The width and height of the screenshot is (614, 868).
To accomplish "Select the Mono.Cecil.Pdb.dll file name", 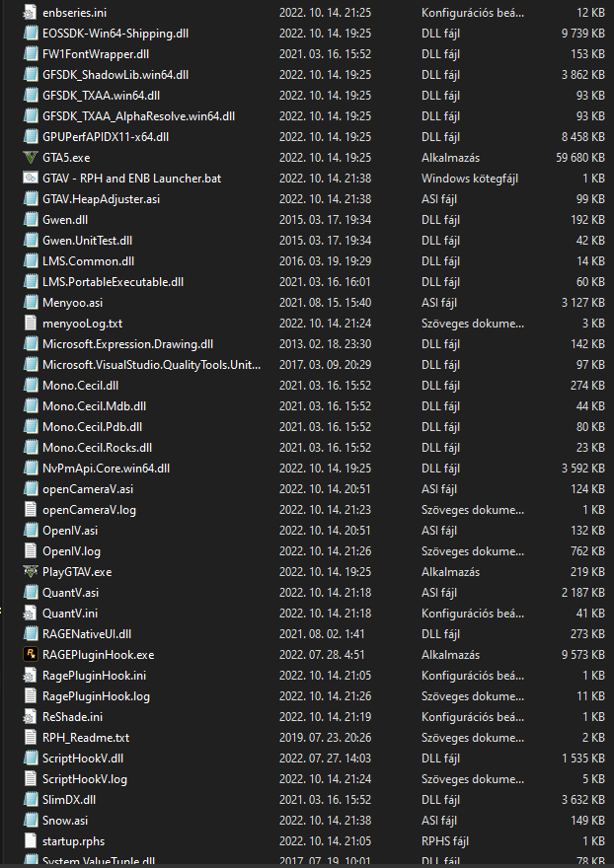I will [93, 427].
